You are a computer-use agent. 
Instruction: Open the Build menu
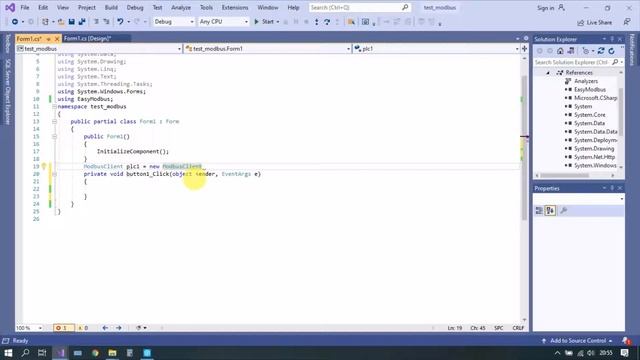pos(111,8)
